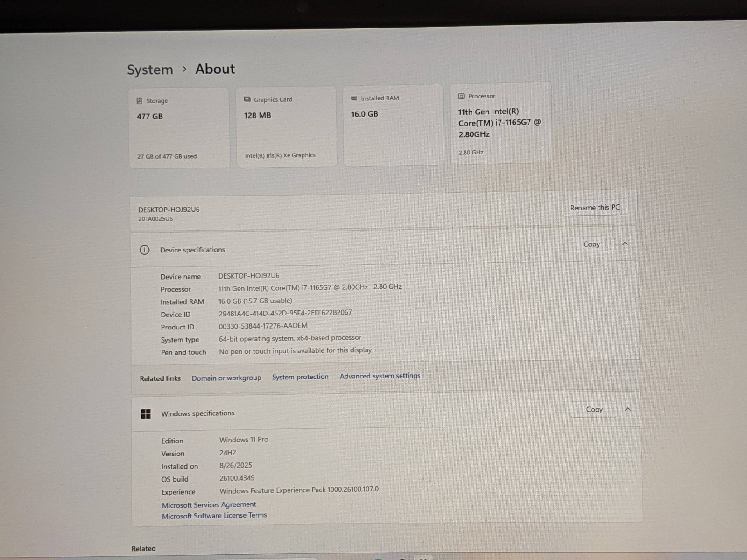Click the Windows logo next to Windows specifications
Image resolution: width=747 pixels, height=560 pixels.
146,414
